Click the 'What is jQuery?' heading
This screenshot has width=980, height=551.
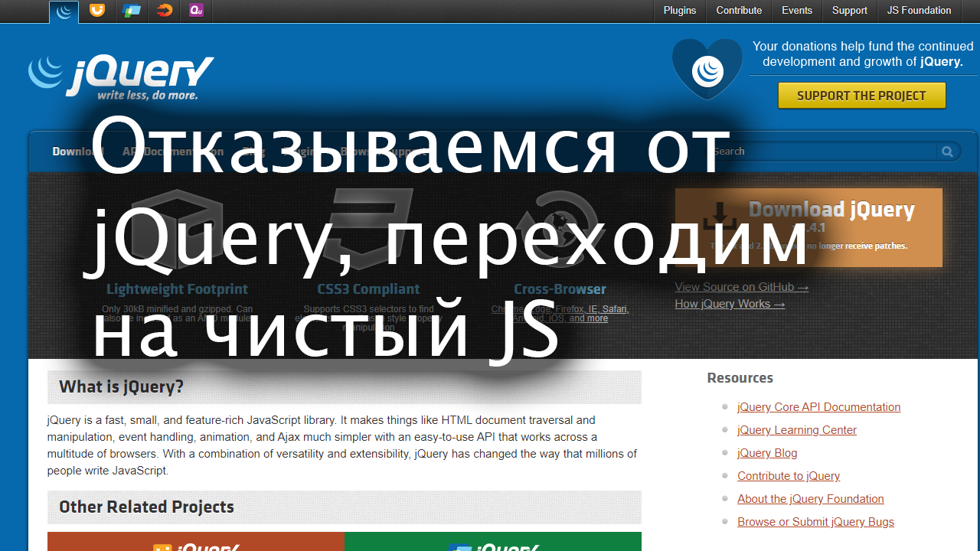pos(121,387)
